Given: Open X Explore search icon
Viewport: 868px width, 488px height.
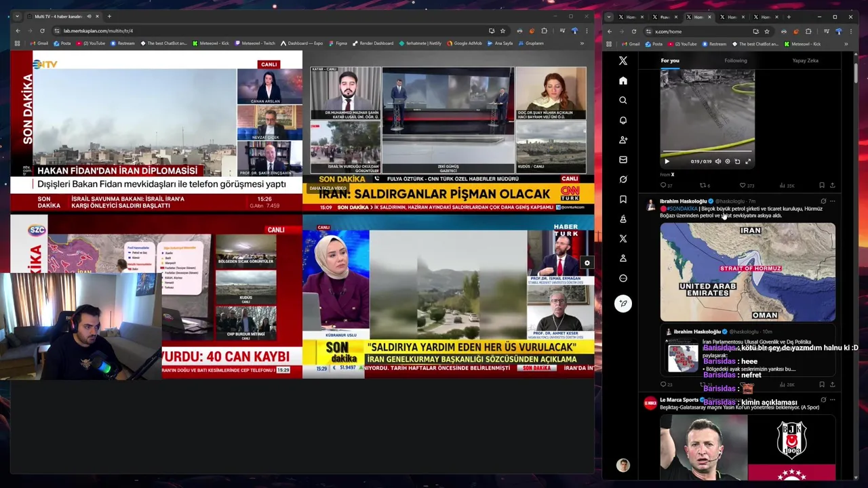Looking at the screenshot, I should click(623, 100).
